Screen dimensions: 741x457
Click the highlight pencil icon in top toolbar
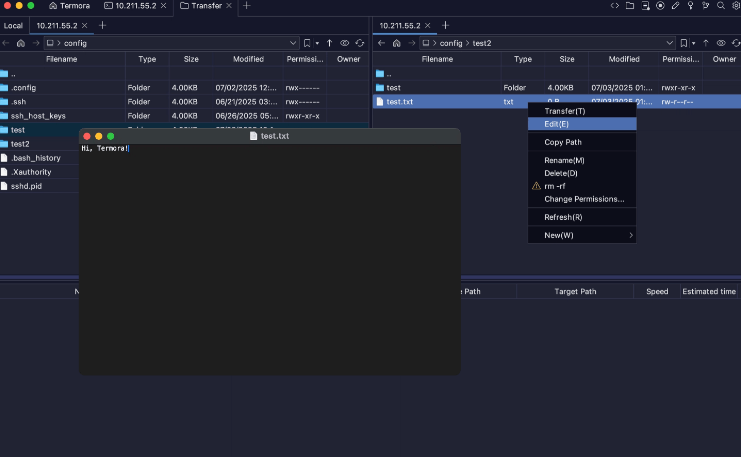(675, 6)
